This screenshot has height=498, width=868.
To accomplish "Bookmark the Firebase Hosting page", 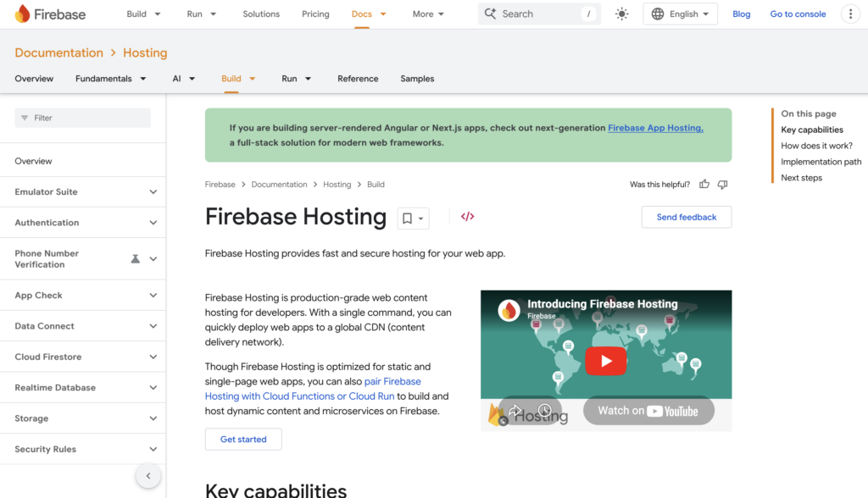I will click(408, 218).
